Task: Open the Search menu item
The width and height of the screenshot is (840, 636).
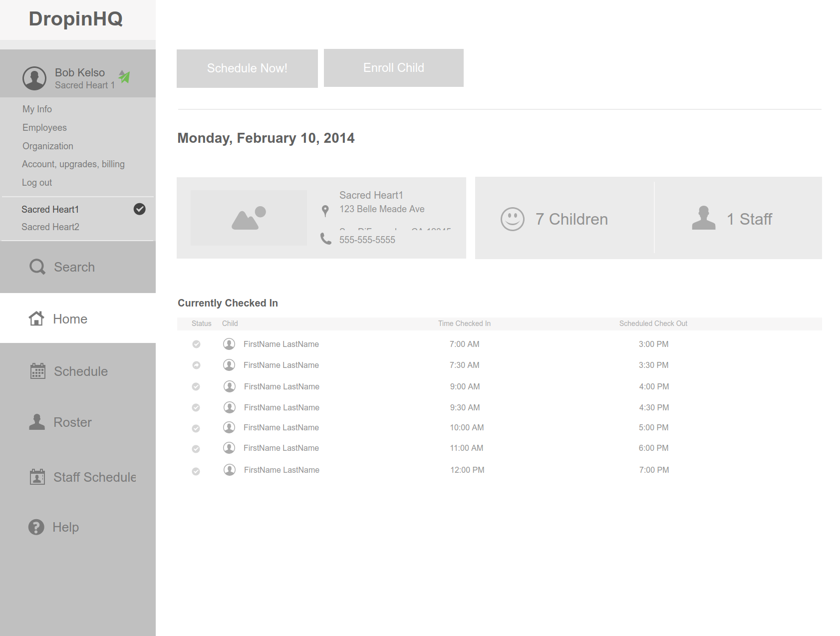Action: [x=78, y=267]
